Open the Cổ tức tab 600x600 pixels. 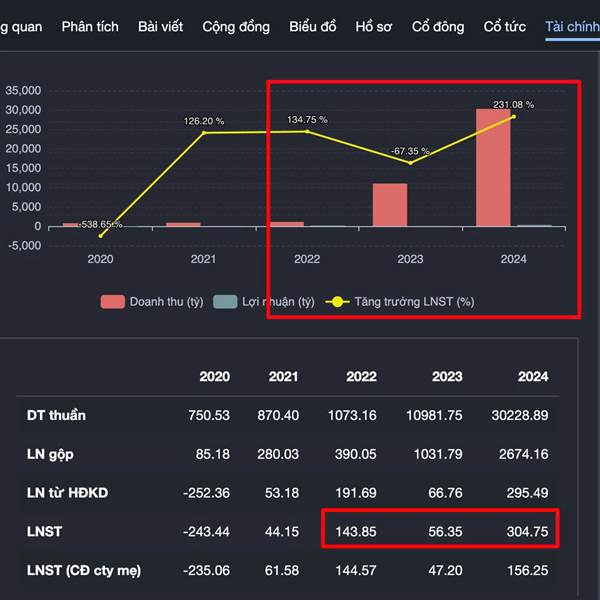tap(504, 27)
